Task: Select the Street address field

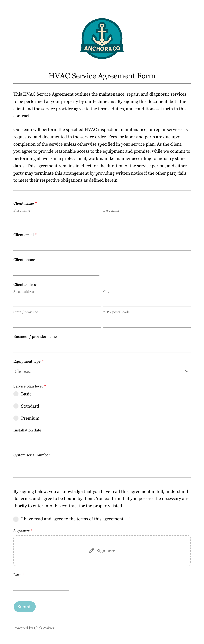Action: click(57, 301)
